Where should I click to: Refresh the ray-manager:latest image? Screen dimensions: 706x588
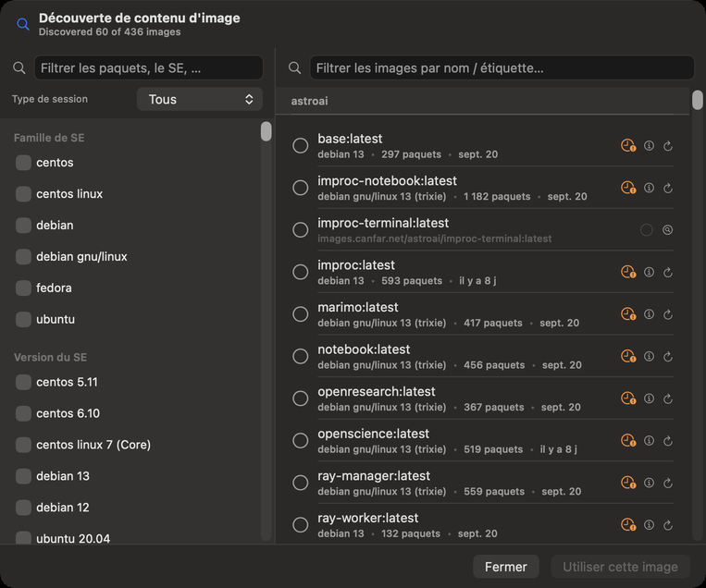(668, 483)
